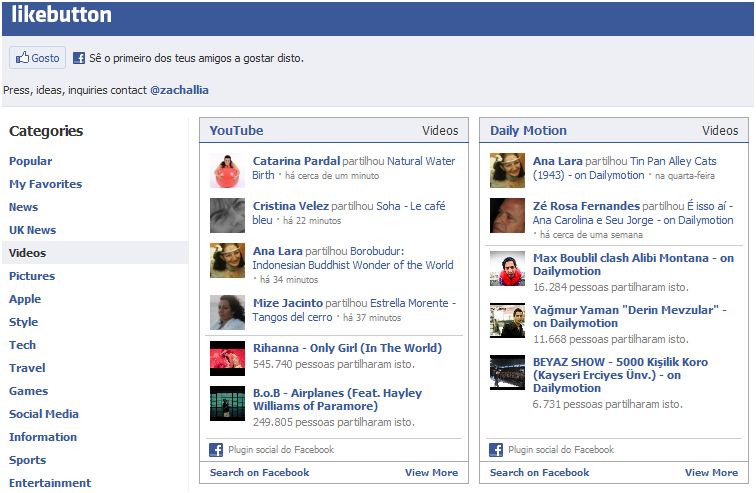Click View More in the YouTube panel

(x=432, y=473)
